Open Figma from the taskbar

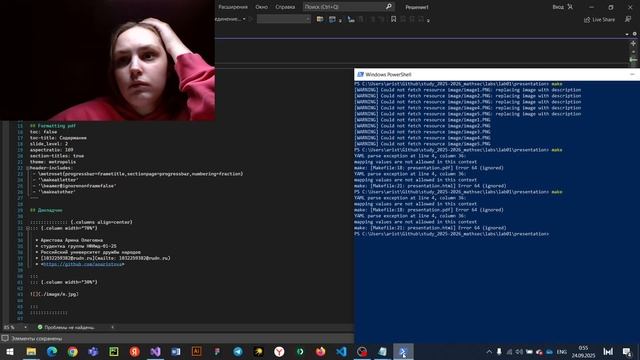pyautogui.click(x=217, y=351)
